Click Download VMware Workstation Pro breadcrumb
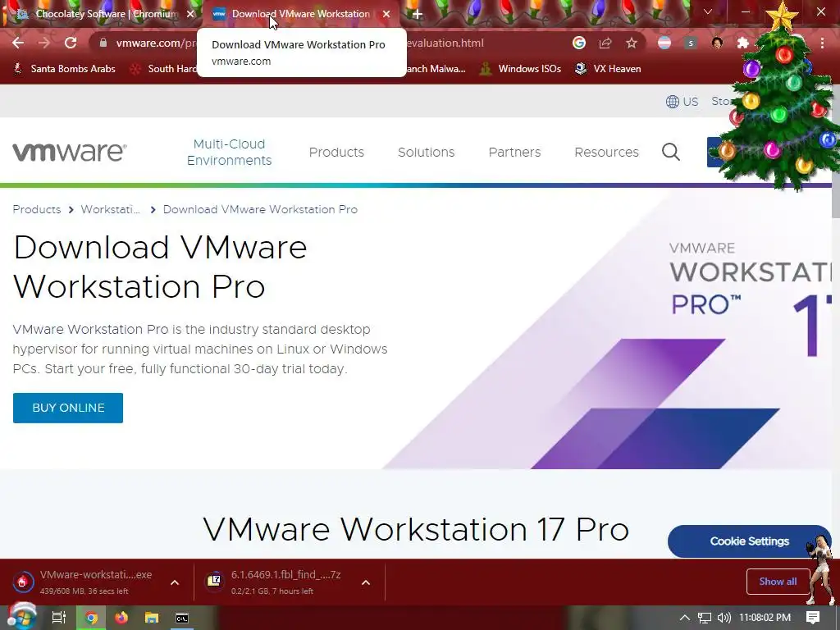Screen dimensions: 840x630 (x=260, y=209)
